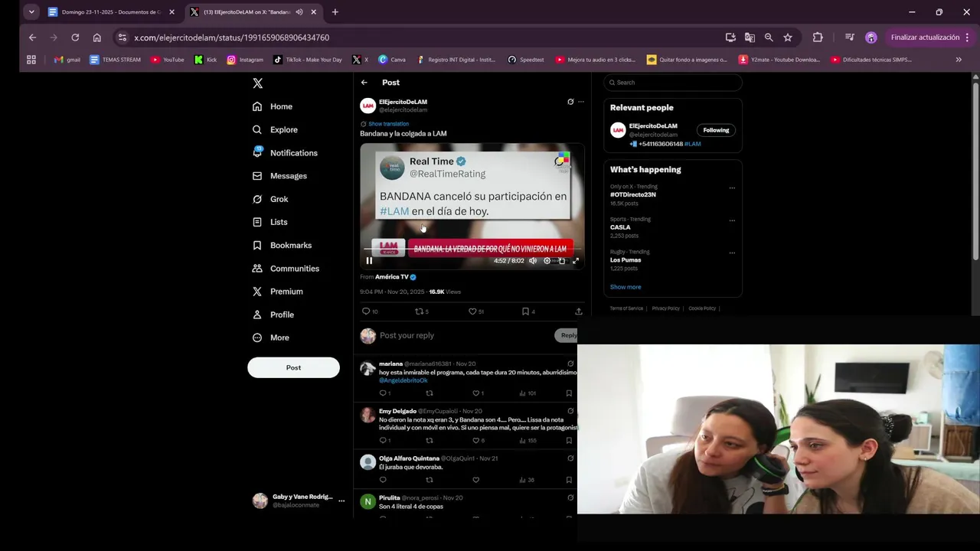Image resolution: width=980 pixels, height=551 pixels.
Task: Open Messages in X sidebar
Action: point(279,176)
